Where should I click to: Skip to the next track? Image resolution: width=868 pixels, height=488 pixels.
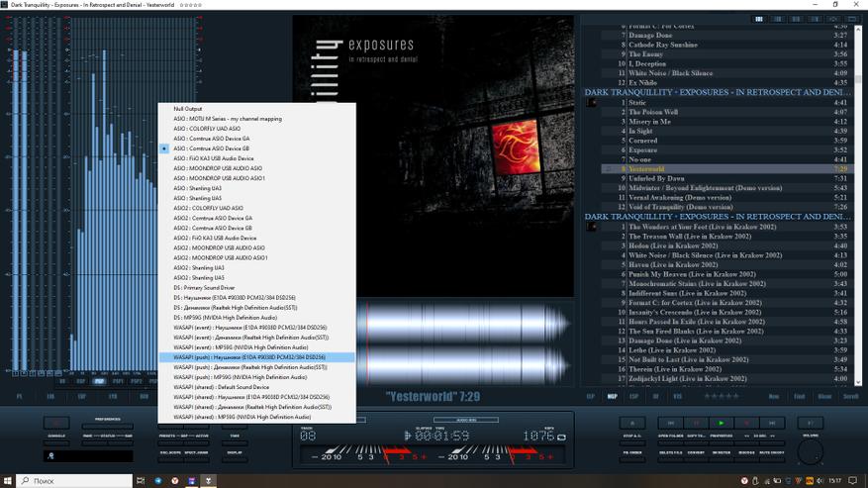point(772,423)
